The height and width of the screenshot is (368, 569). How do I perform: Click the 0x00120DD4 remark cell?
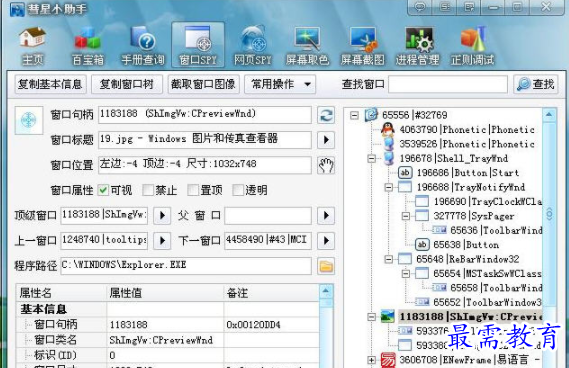click(x=271, y=325)
